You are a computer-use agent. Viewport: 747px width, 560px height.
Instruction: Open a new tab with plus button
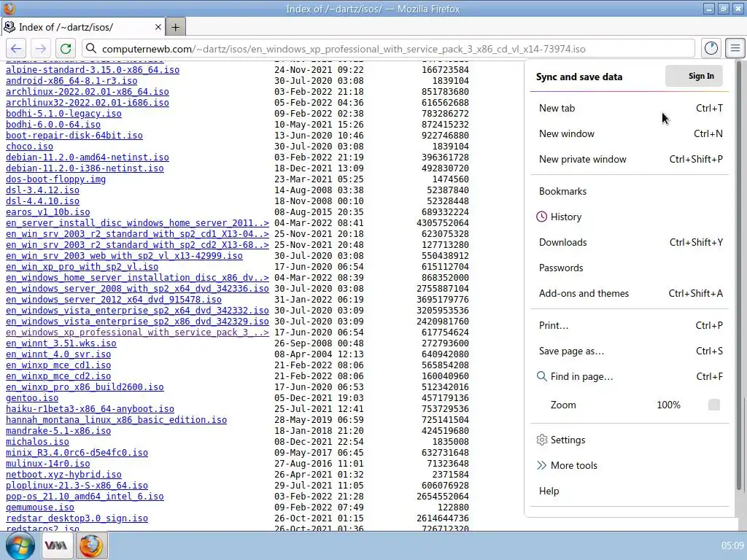[175, 27]
